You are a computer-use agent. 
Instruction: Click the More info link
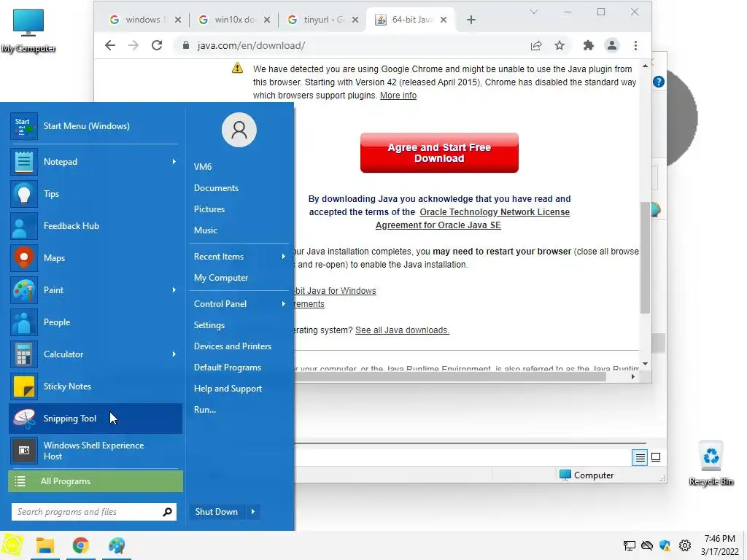[398, 96]
